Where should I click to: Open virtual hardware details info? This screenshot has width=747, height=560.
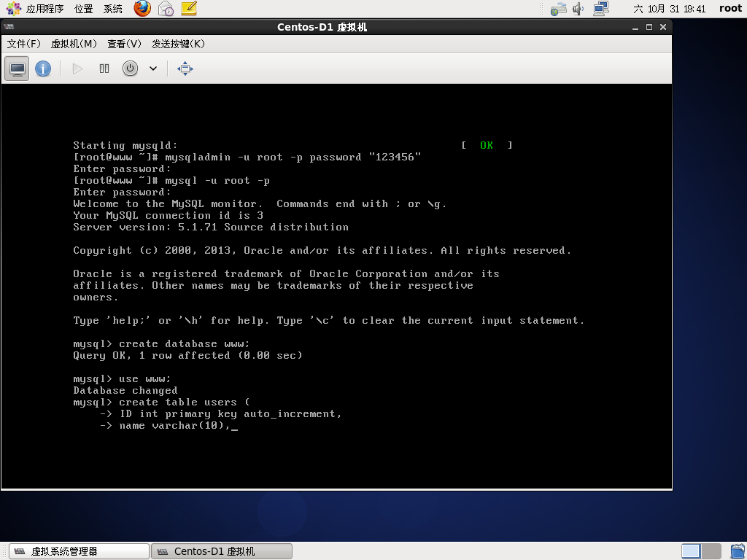coord(43,69)
